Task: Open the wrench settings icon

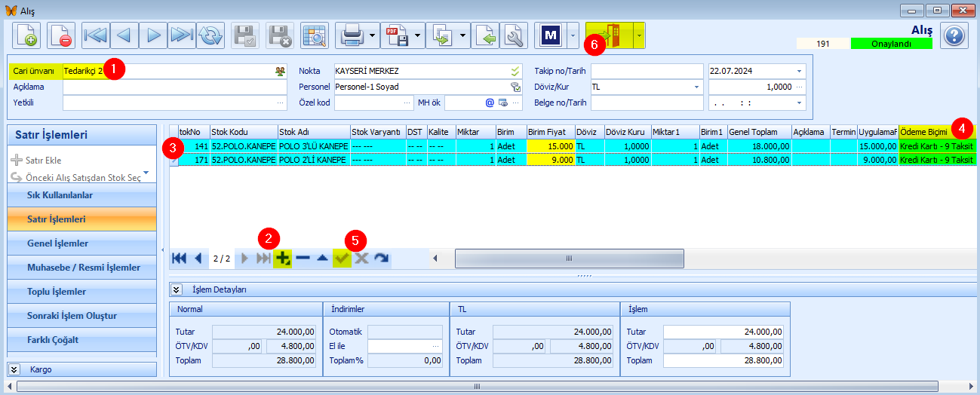Action: pyautogui.click(x=515, y=35)
